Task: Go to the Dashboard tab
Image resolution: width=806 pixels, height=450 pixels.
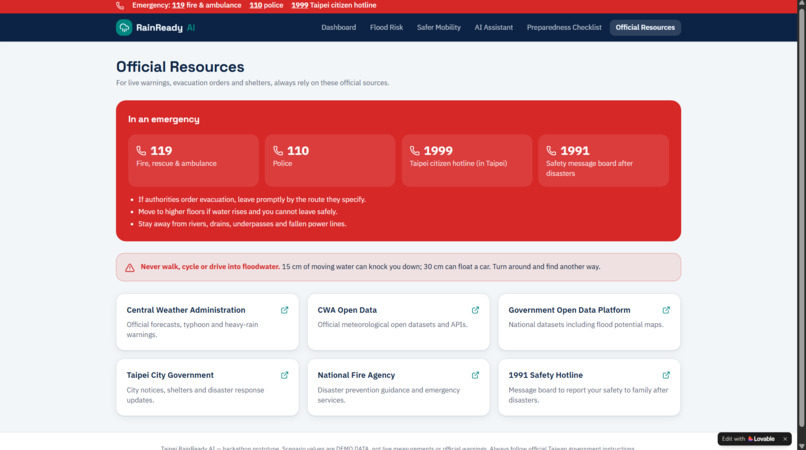Action: pyautogui.click(x=339, y=27)
